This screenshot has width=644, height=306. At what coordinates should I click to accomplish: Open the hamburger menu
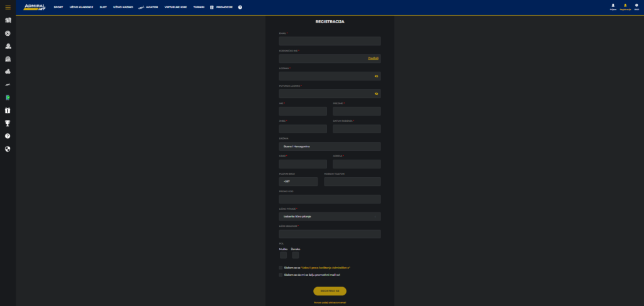click(8, 7)
